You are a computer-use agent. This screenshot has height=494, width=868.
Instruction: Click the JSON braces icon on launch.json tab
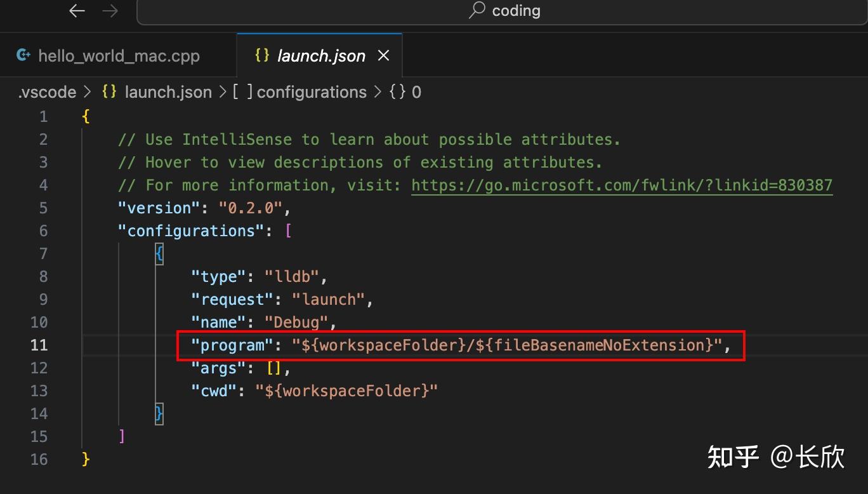261,55
